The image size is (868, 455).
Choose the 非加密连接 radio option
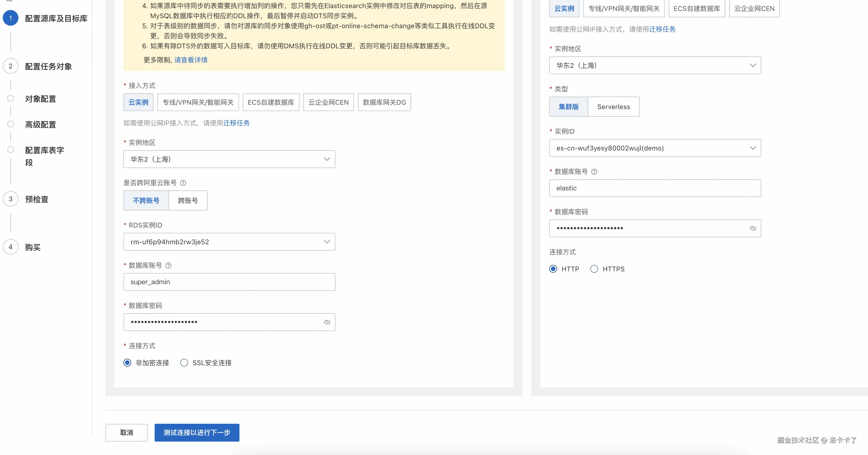127,363
